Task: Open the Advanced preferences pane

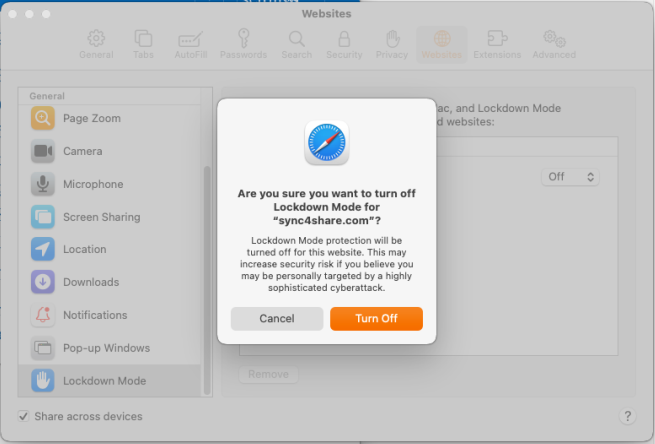Action: 554,45
